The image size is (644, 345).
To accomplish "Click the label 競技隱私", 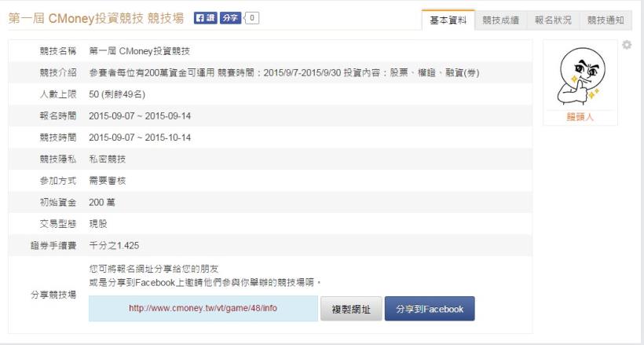I will pos(58,159).
